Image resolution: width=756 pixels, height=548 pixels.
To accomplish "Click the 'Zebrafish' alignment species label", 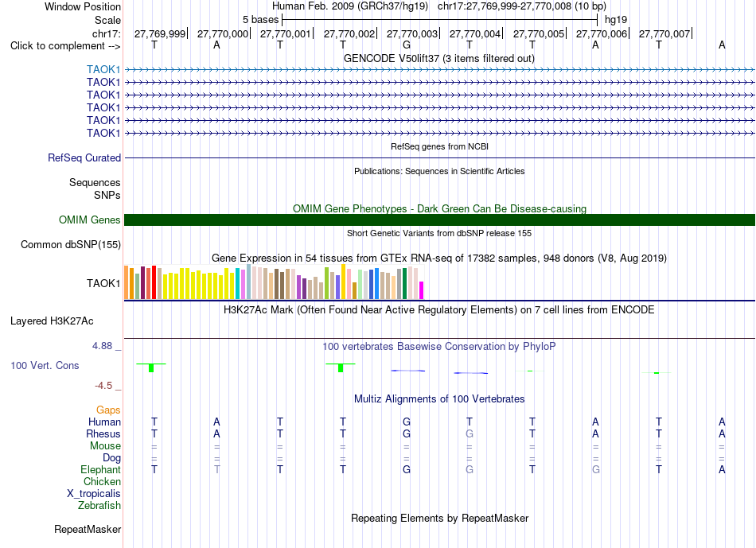I will click(99, 505).
